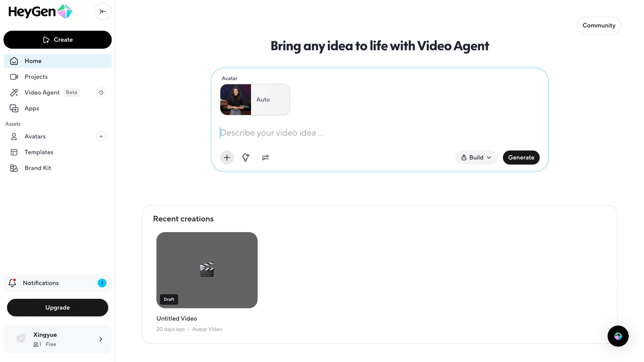The image size is (644, 362).
Task: Expand the Build mode dropdown
Action: point(476,158)
